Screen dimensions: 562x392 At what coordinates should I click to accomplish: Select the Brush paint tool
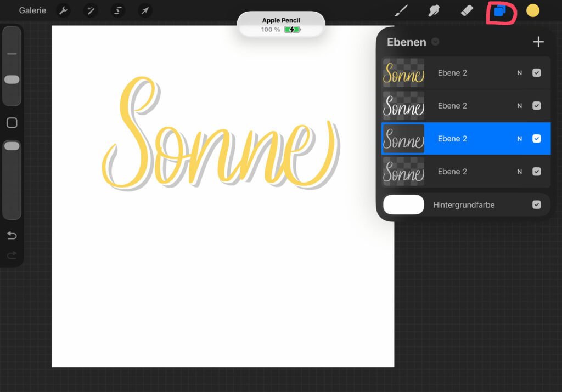(401, 10)
